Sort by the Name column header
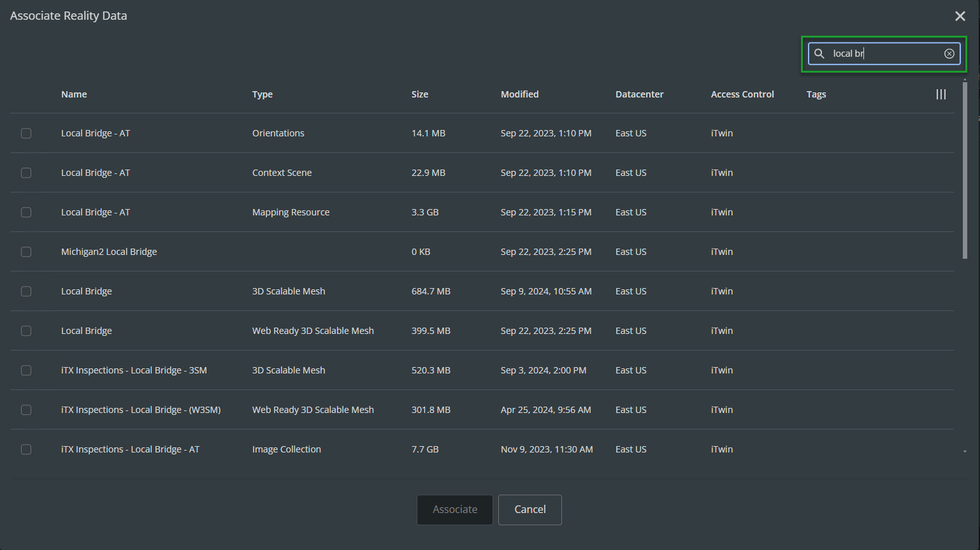Screen dimensions: 980x550 click(74, 94)
